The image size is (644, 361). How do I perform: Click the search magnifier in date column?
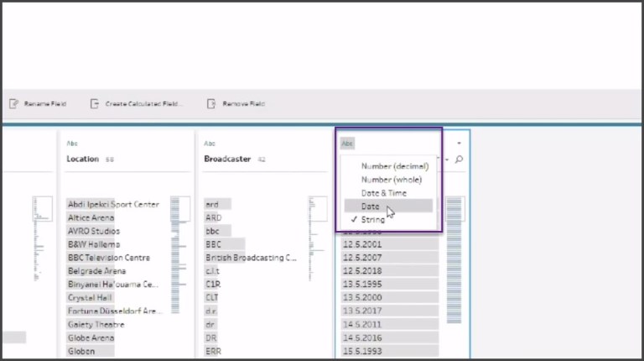coord(459,160)
